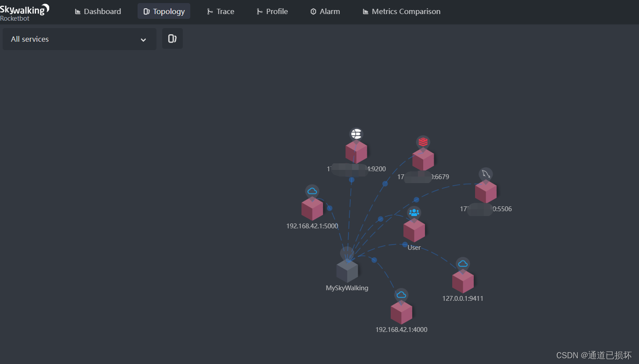Select the 192.168.42.1:4000 node cube
Image resolution: width=639 pixels, height=364 pixels.
point(401,313)
